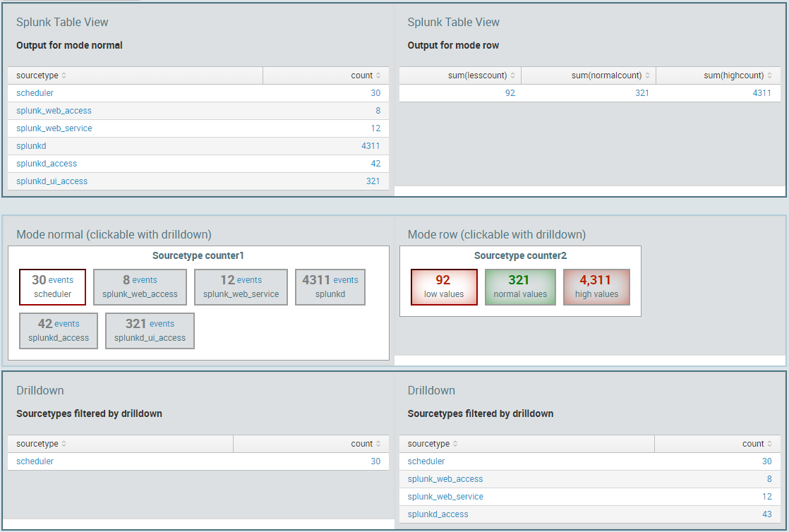Click value 92 in mode row table
Viewport: 789px width, 532px height.
[x=510, y=93]
